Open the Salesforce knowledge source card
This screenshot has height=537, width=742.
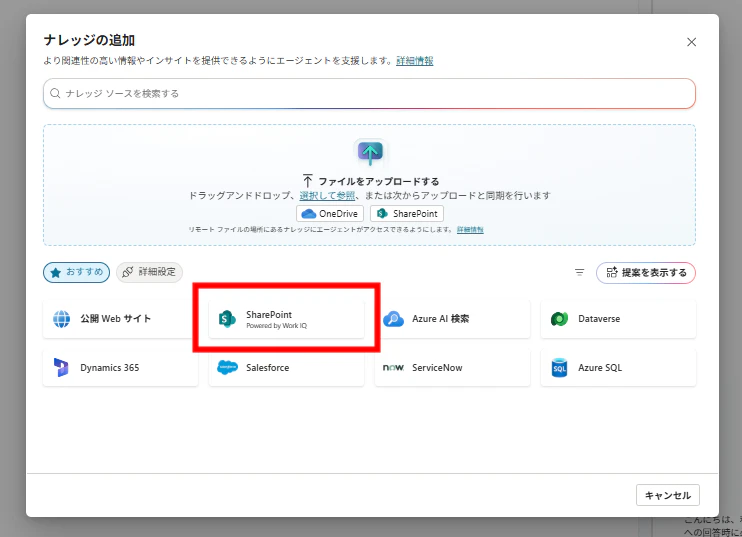(286, 369)
